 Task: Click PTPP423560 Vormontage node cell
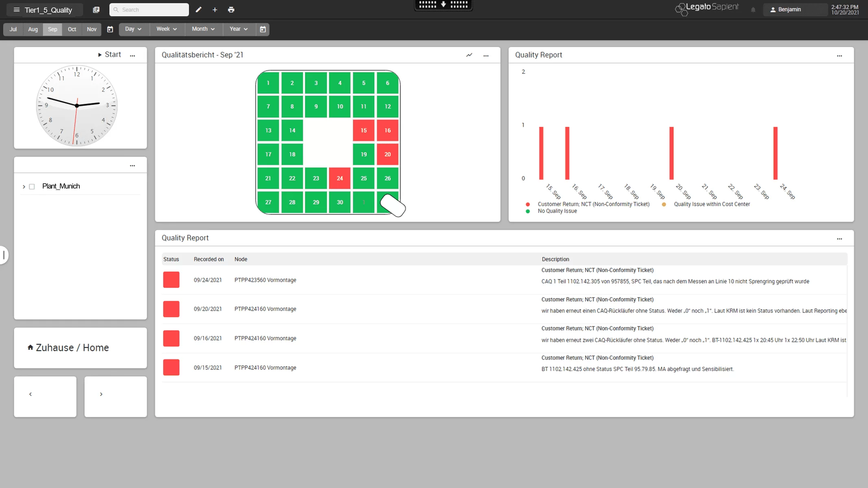coord(265,280)
